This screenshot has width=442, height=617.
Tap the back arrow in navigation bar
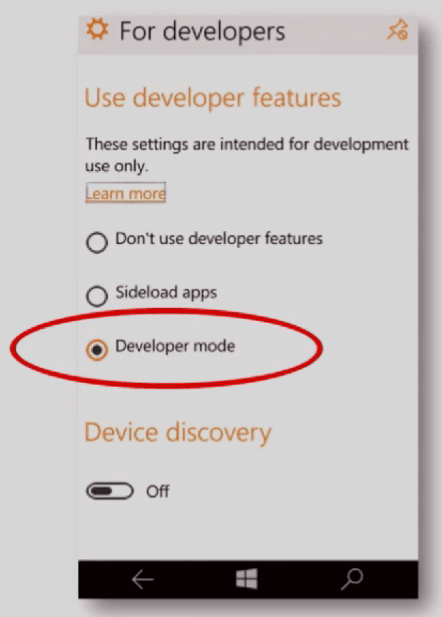(x=142, y=580)
